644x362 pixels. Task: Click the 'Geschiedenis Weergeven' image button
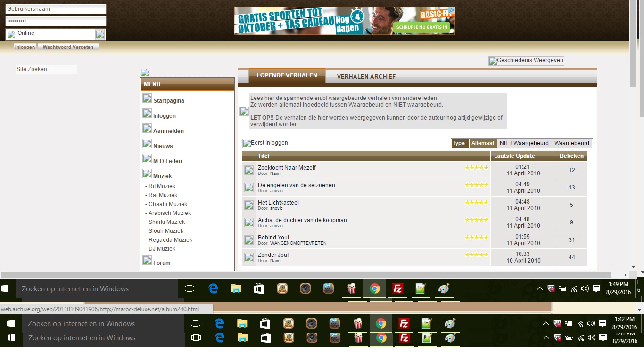coord(526,61)
